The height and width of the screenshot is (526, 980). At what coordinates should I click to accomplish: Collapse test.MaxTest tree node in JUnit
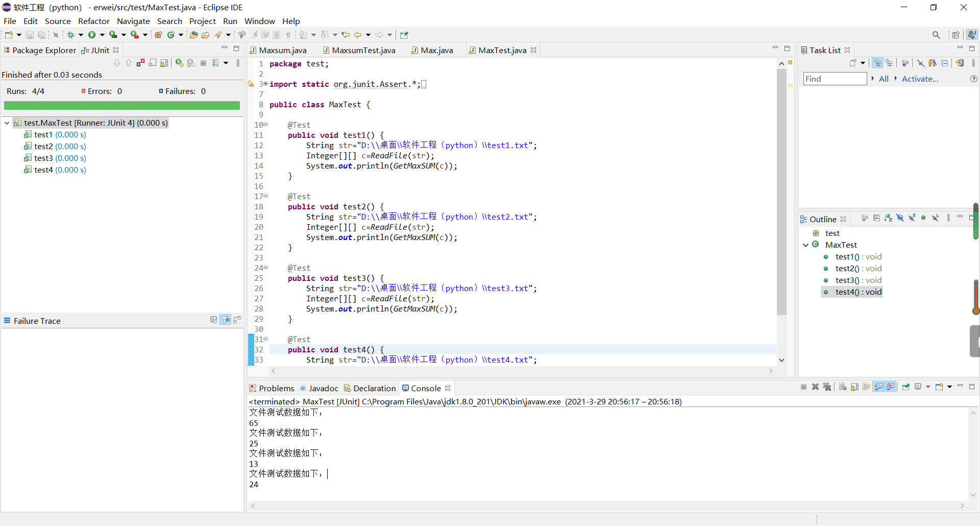7,123
